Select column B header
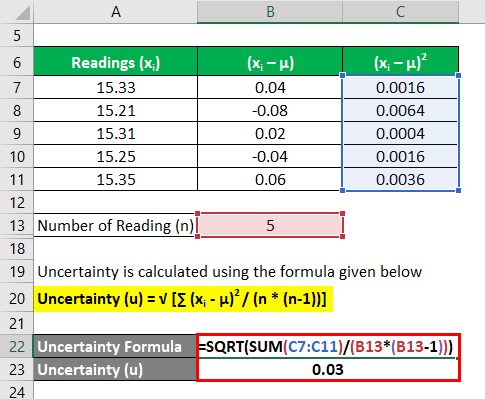485x399 pixels. [x=270, y=12]
